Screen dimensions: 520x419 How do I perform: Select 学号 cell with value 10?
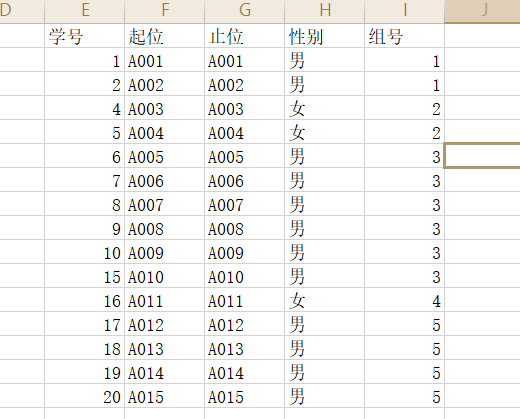pos(85,252)
